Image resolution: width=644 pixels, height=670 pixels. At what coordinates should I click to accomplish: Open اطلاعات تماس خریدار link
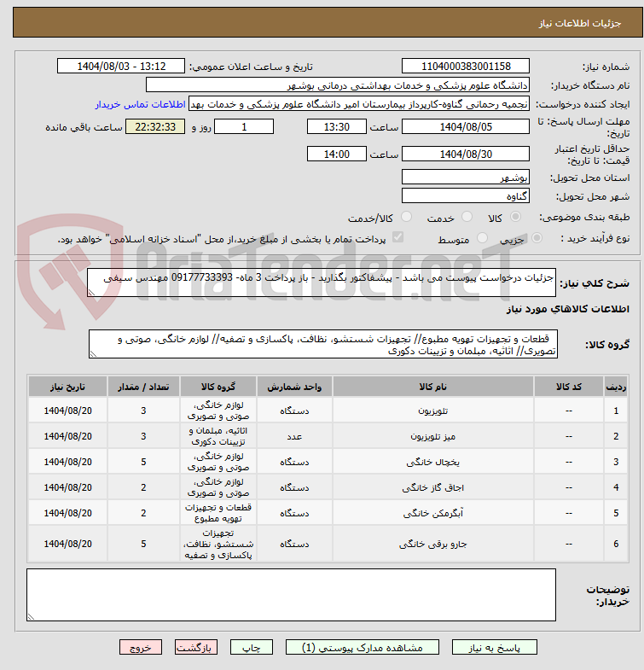point(140,105)
